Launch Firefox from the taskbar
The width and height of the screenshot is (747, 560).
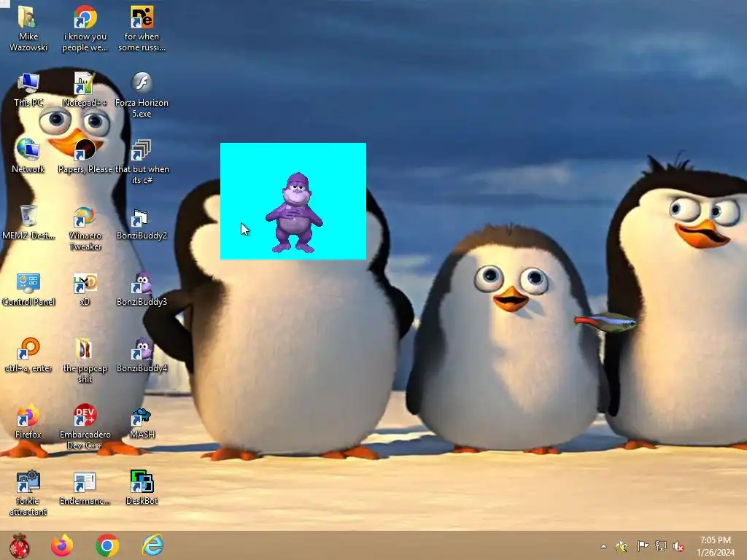[62, 545]
